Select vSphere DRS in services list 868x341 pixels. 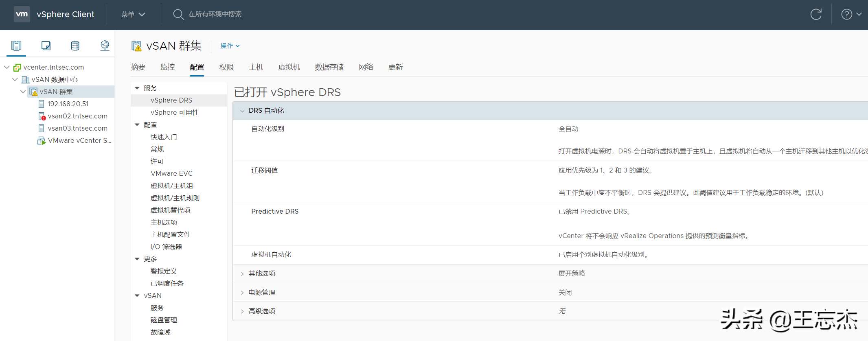(179, 101)
